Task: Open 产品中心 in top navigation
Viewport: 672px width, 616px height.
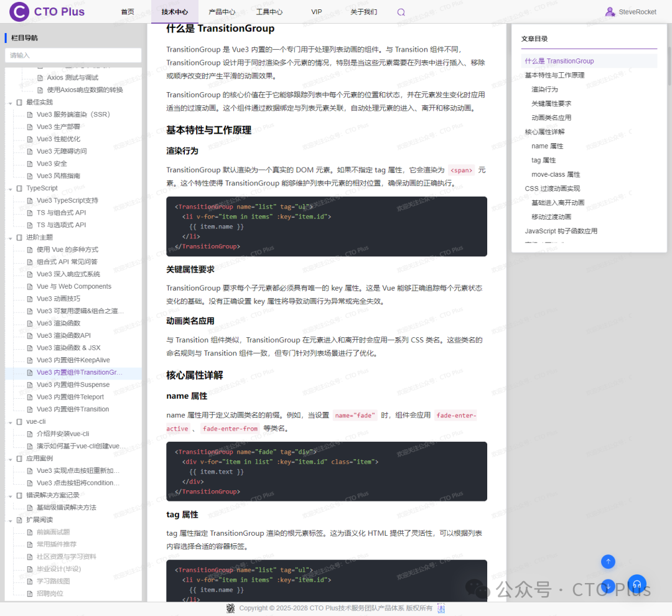Action: tap(222, 12)
